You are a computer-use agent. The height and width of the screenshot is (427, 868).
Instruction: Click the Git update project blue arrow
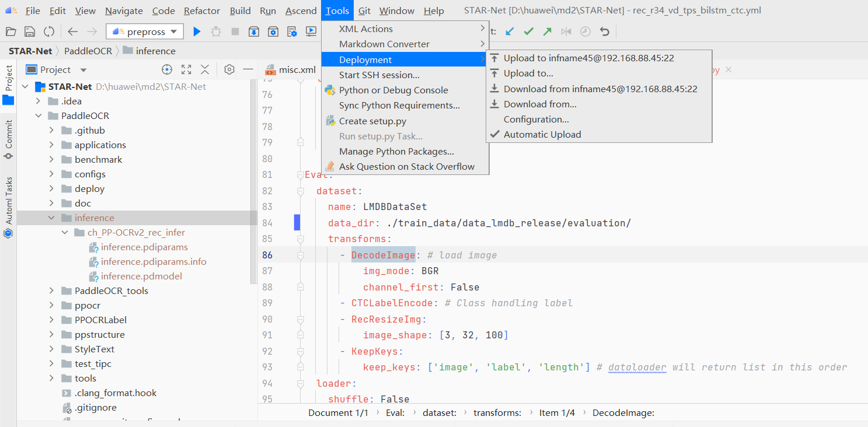[510, 32]
